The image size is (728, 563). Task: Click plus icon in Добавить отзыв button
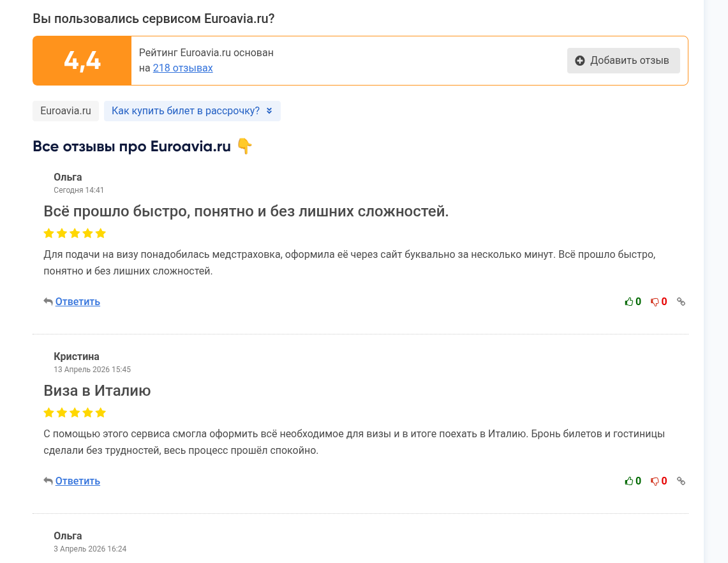580,61
